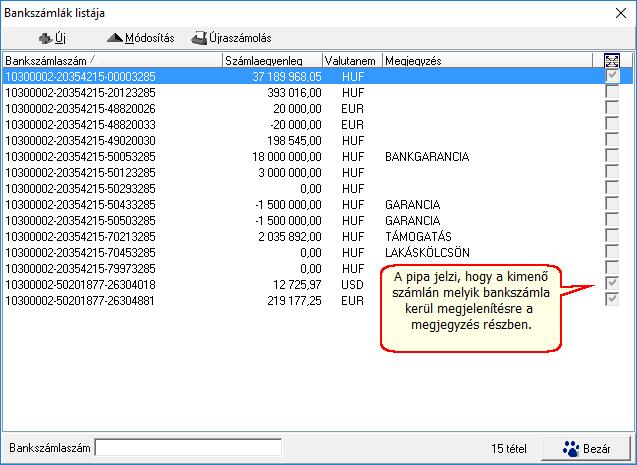Image resolution: width=637 pixels, height=465 pixels.
Task: Click the balance 37 189 968,05
Action: click(x=286, y=76)
